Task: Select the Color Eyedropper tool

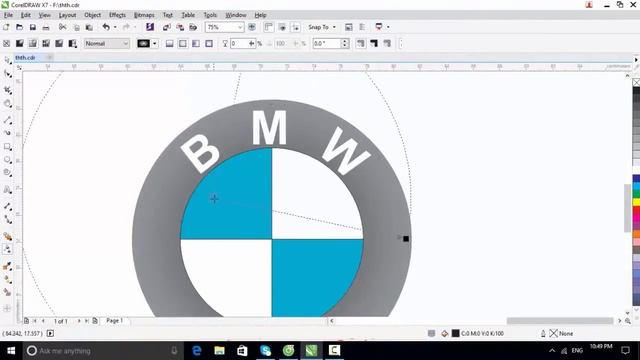Action: [7, 266]
